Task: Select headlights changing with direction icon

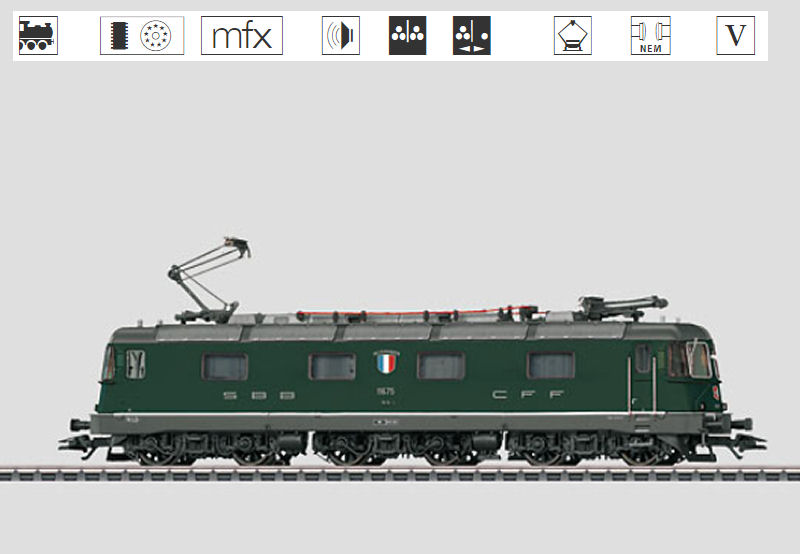Action: pyautogui.click(x=472, y=36)
